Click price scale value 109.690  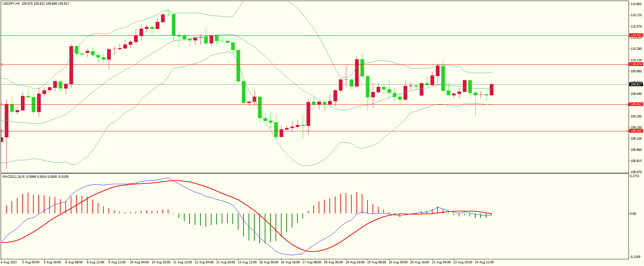636,94
